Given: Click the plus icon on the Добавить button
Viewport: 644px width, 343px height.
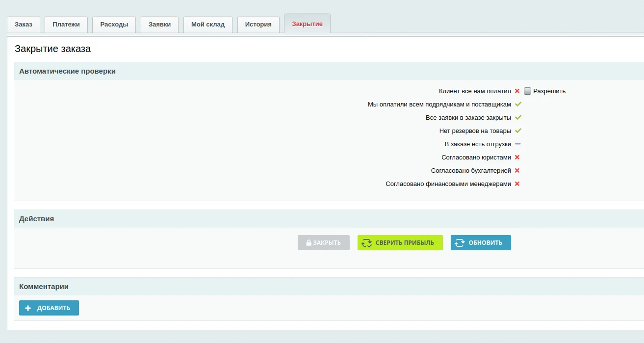Looking at the screenshot, I should click(x=28, y=308).
